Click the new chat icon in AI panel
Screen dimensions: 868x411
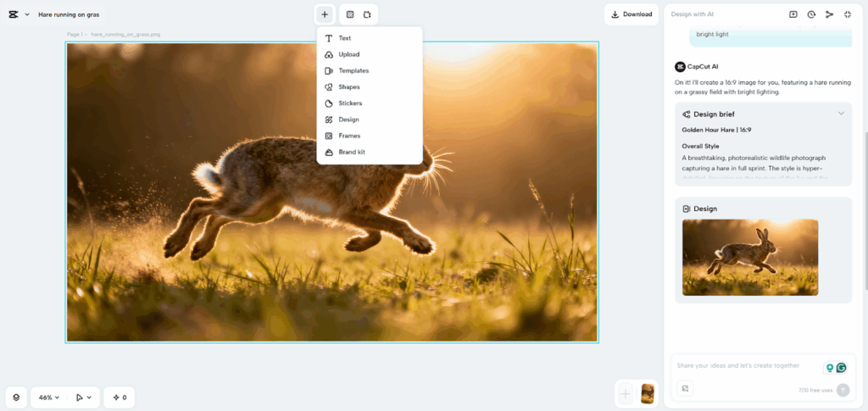tap(793, 14)
